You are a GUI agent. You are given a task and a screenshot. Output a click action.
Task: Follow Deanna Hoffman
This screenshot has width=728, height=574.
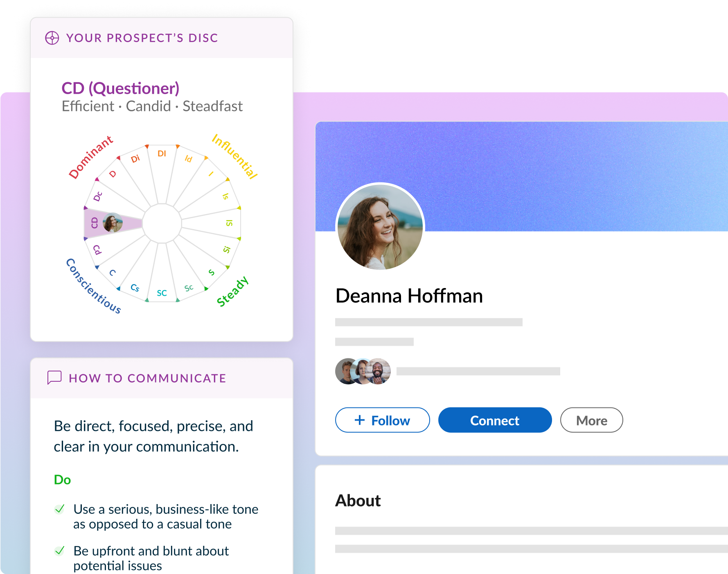(382, 420)
